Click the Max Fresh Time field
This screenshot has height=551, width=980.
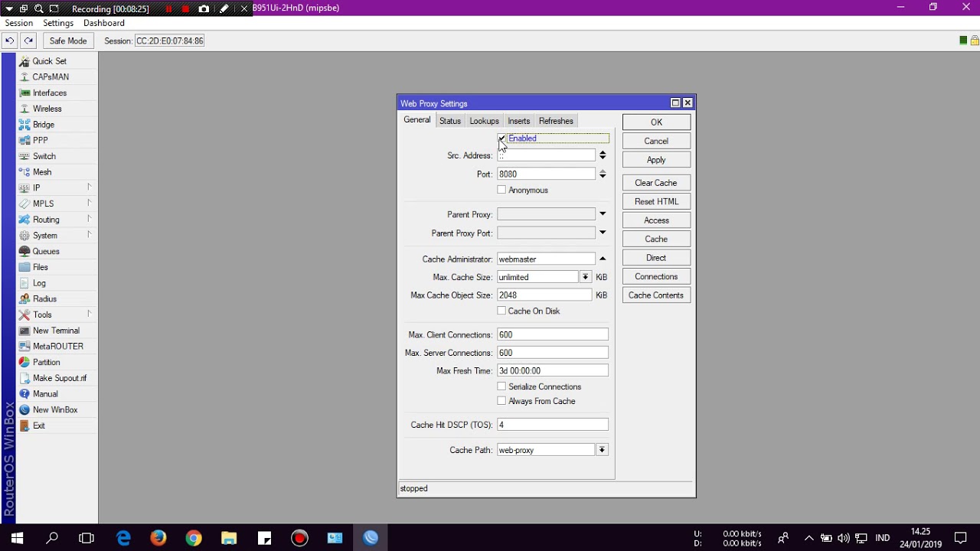coord(553,370)
